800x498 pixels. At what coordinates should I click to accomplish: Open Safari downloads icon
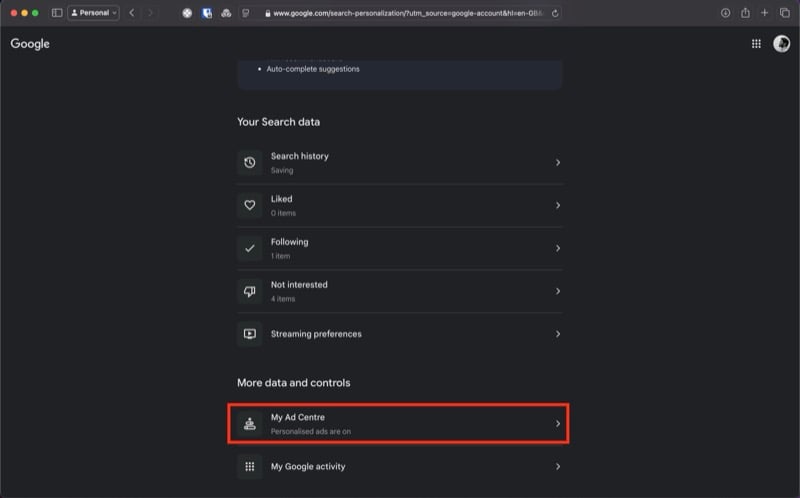click(725, 13)
